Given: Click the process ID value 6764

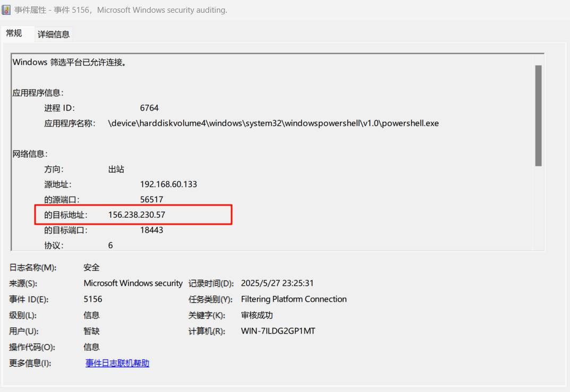Looking at the screenshot, I should 149,108.
